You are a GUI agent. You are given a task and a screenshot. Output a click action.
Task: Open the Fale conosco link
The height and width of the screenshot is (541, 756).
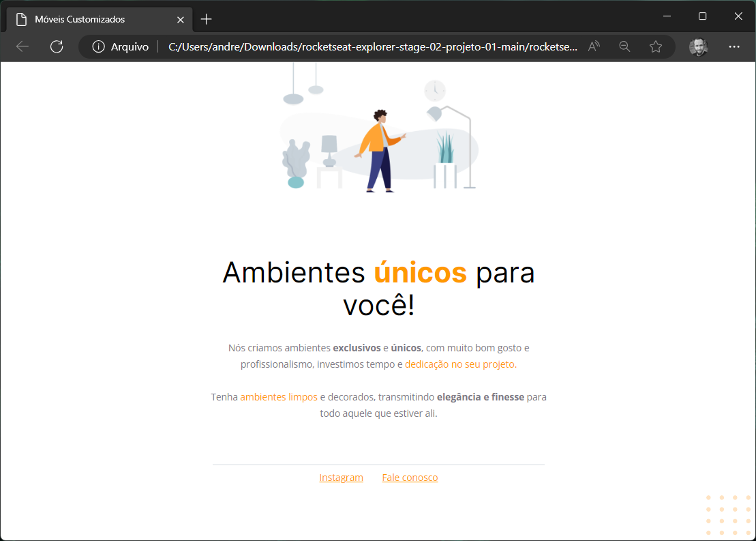[410, 477]
